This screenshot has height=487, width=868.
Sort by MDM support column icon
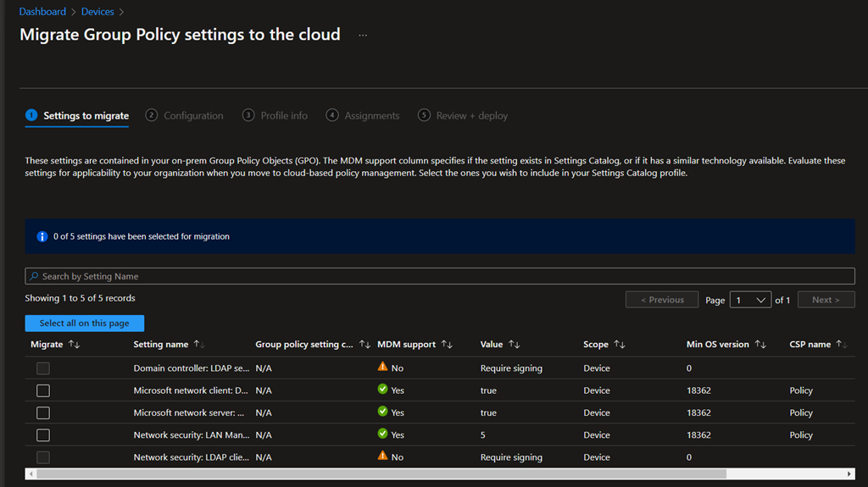tap(447, 345)
